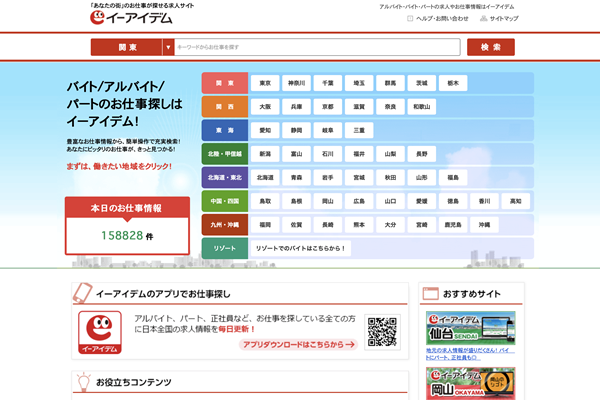Screen dimensions: 600x400
Task: Open the 岡山 OKAYAMA banner thumbnail
Action: 471,384
